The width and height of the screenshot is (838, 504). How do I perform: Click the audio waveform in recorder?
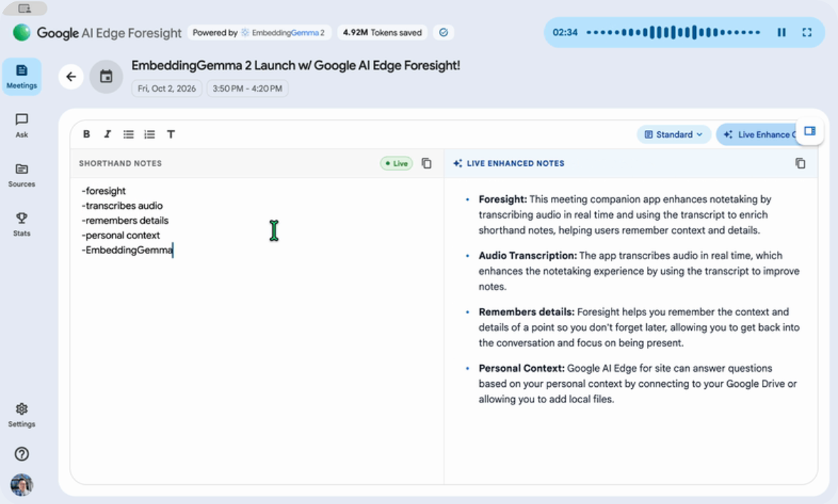click(673, 33)
